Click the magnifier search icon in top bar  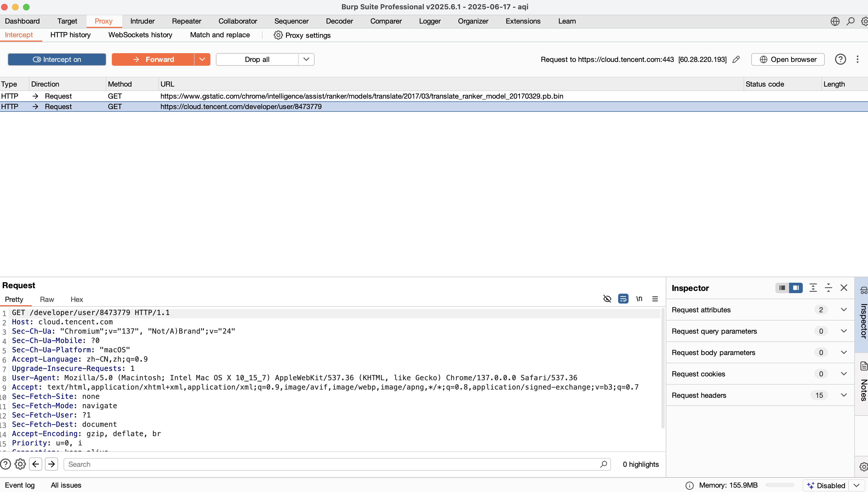pos(850,21)
